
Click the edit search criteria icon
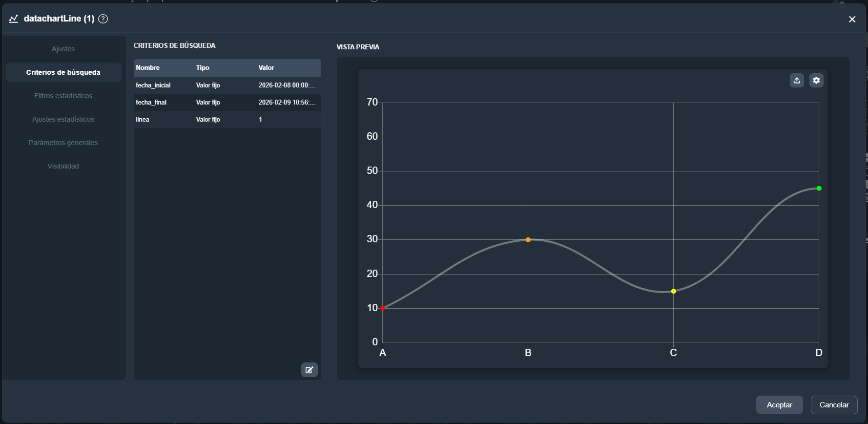pyautogui.click(x=309, y=370)
